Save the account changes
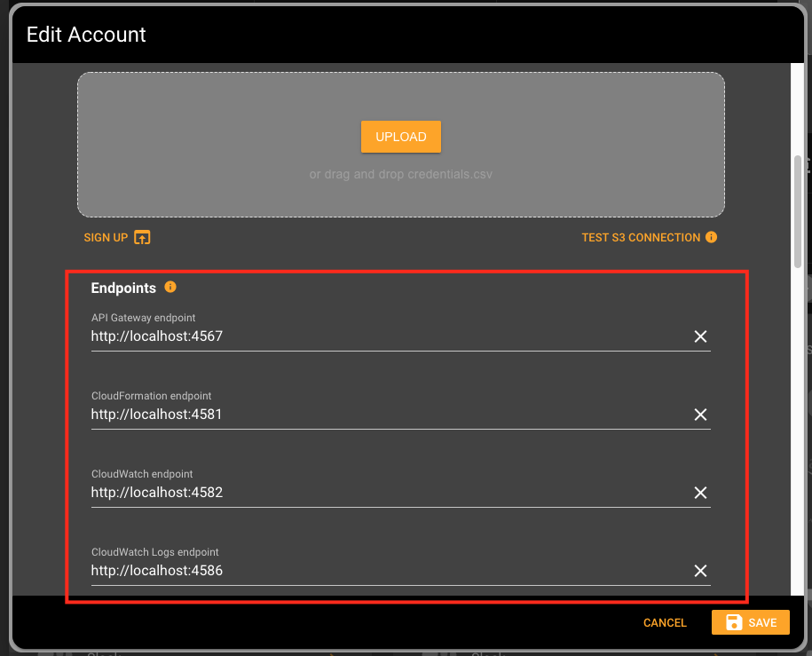The image size is (812, 656). point(751,622)
